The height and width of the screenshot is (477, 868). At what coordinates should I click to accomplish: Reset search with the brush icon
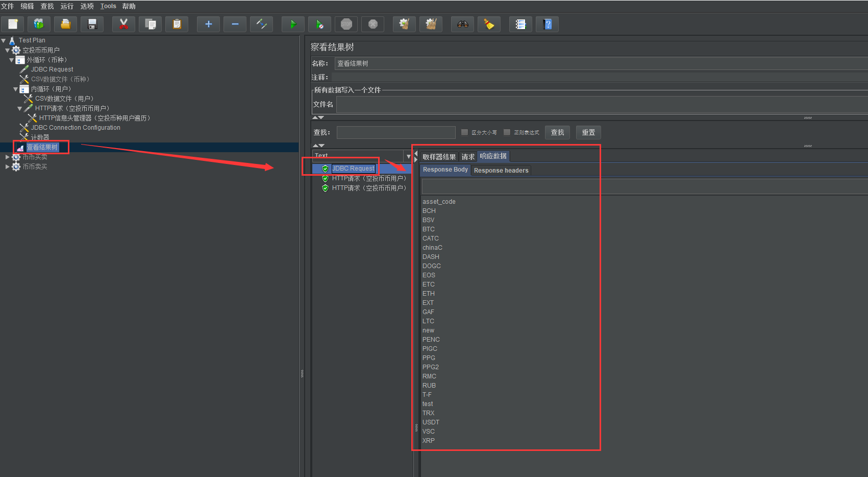click(489, 24)
